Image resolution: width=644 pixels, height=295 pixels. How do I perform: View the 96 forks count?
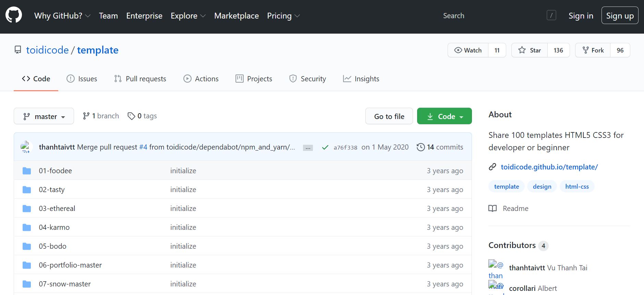(620, 50)
